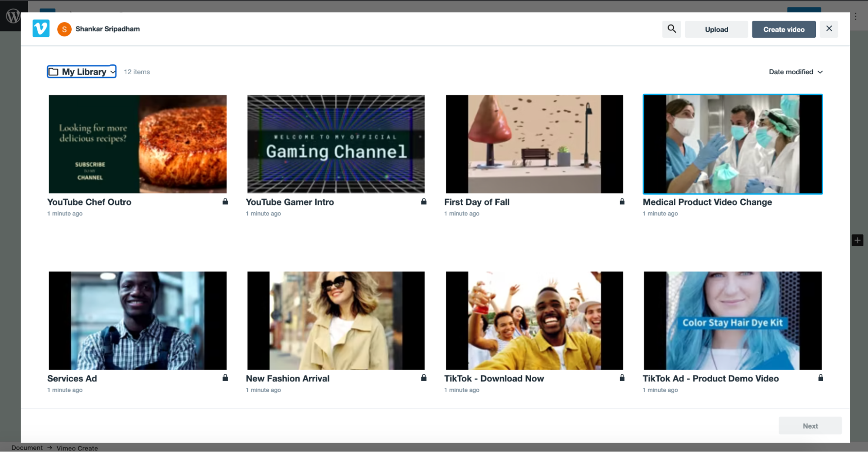The height and width of the screenshot is (452, 868).
Task: Open the Shankar Sripadham account avatar
Action: [x=64, y=29]
